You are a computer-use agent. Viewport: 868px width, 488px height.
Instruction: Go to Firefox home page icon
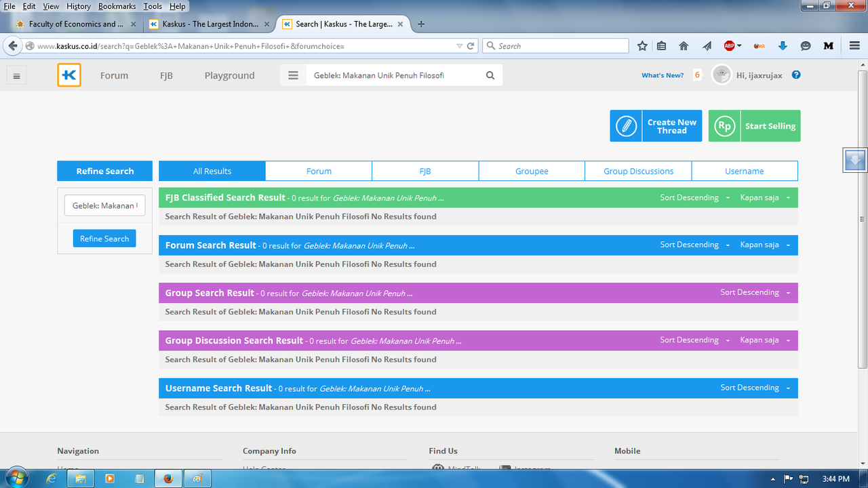point(684,45)
